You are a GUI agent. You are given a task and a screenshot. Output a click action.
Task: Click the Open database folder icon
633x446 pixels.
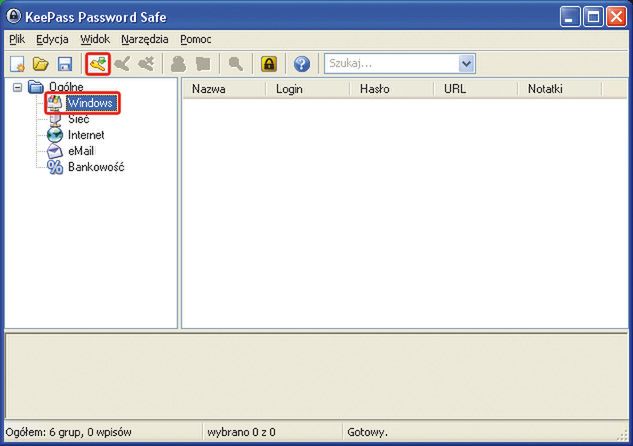coord(40,64)
